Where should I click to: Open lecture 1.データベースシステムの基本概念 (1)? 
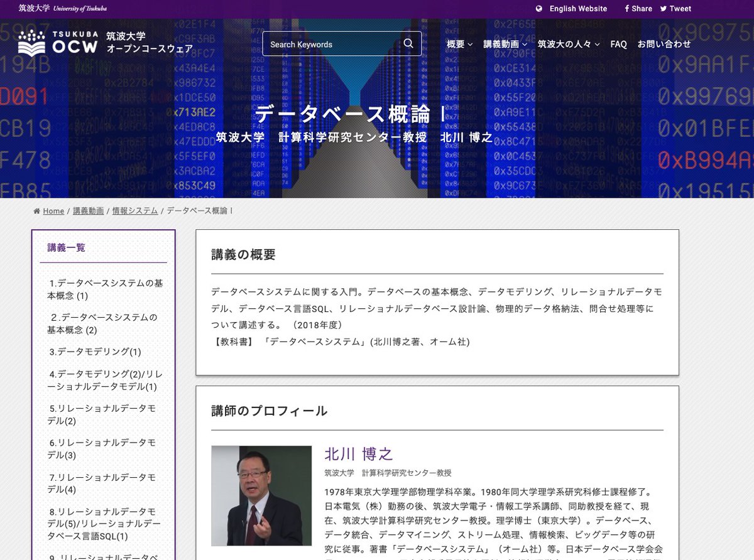click(105, 289)
